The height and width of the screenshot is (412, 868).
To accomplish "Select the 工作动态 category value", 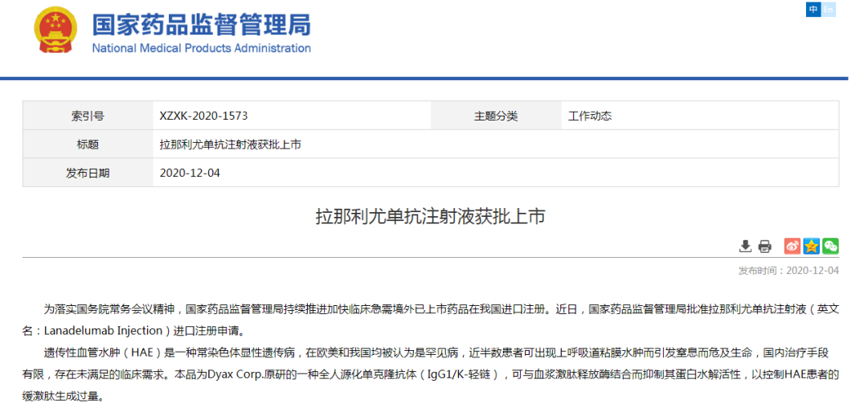I will 590,116.
